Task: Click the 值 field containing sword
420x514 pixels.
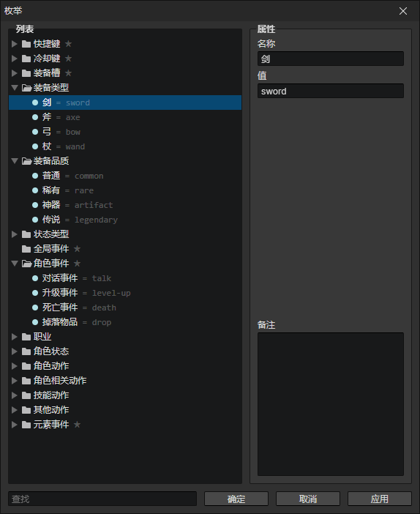Action: coord(331,91)
